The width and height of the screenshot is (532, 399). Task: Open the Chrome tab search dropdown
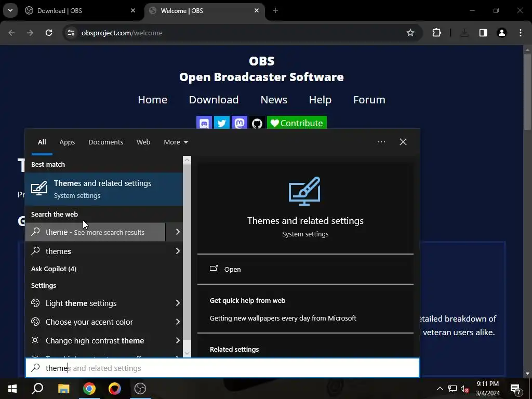point(10,10)
